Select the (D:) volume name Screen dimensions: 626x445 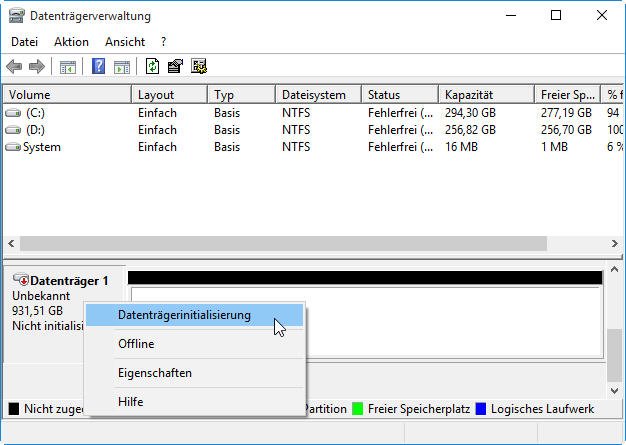pos(36,130)
